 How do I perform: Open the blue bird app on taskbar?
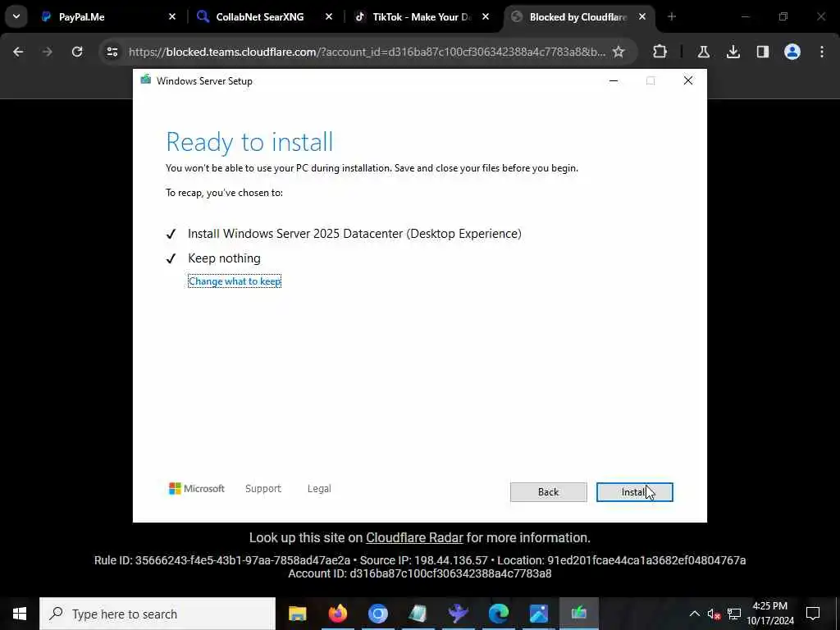458,614
